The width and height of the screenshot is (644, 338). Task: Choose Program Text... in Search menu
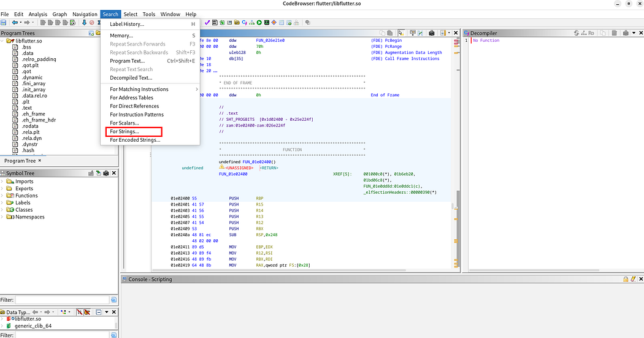click(150, 61)
